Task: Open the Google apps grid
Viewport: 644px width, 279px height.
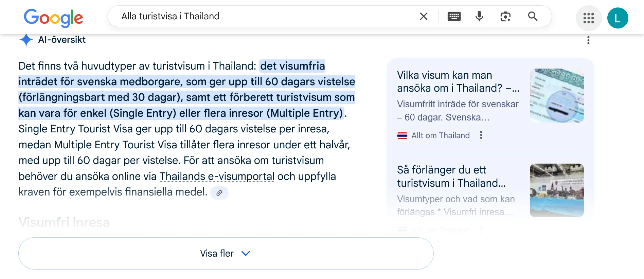Action: (589, 18)
